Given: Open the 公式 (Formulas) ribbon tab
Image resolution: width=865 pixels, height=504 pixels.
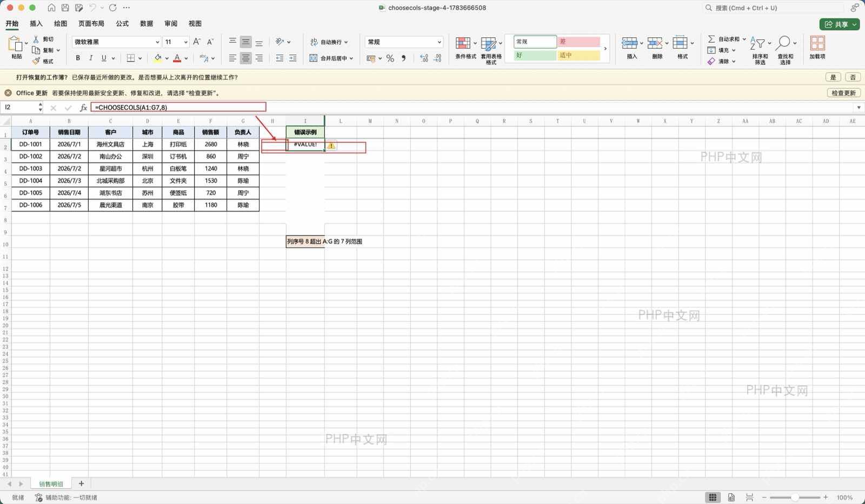Looking at the screenshot, I should pos(122,24).
